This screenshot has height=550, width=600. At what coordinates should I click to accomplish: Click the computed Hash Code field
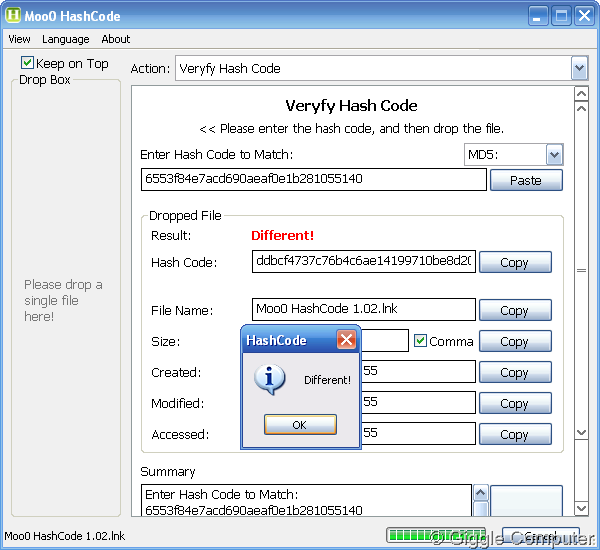click(364, 261)
